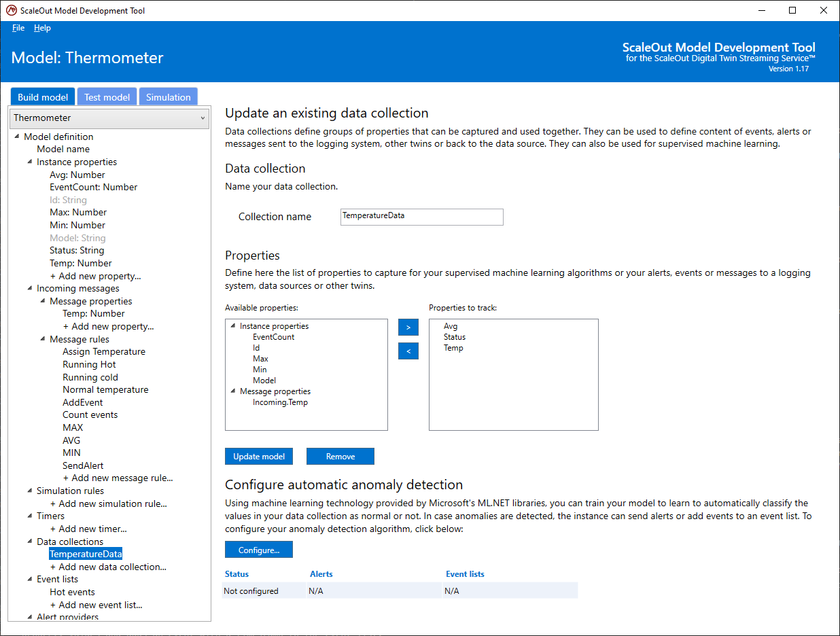Collapse Instance properties arrow in the model tree
Image resolution: width=840 pixels, height=636 pixels.
click(29, 162)
